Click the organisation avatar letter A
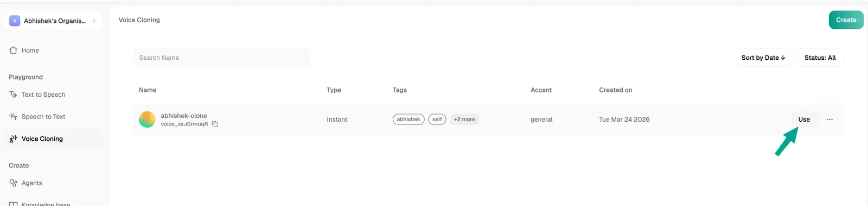The image size is (868, 206). tap(15, 21)
